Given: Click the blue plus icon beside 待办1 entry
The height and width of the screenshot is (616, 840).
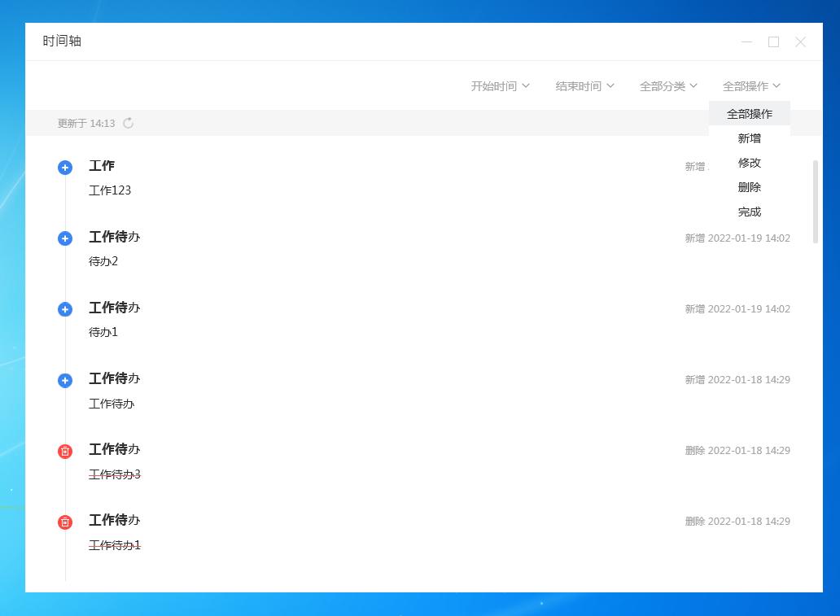Looking at the screenshot, I should [65, 309].
